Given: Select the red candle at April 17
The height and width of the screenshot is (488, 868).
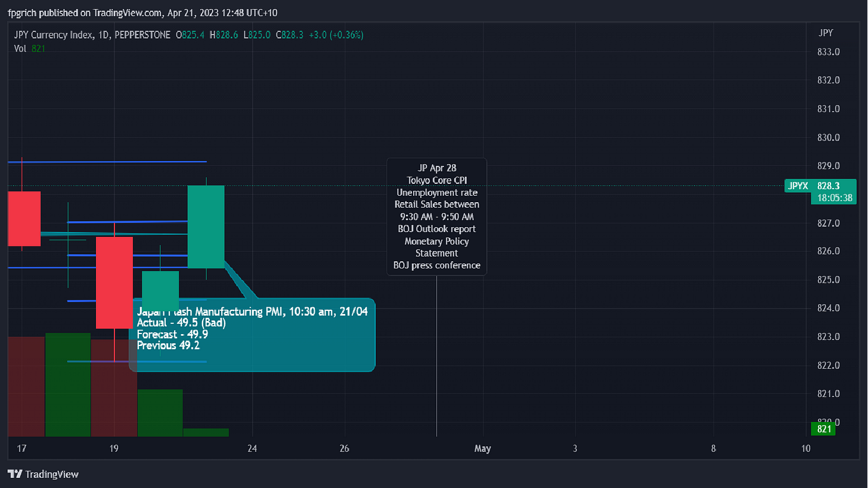Looking at the screenshot, I should 24,218.
